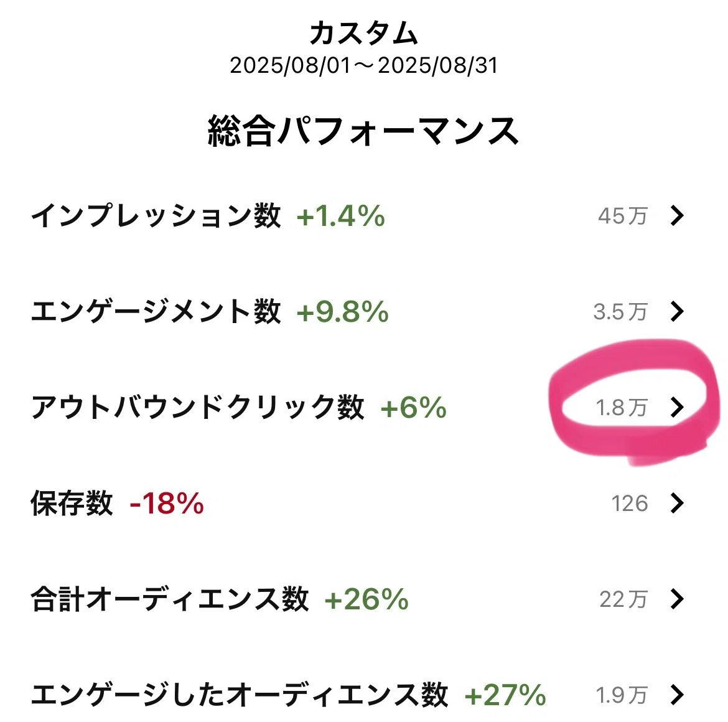
Task: Tap the +1.4% change indicator
Action: [x=341, y=216]
